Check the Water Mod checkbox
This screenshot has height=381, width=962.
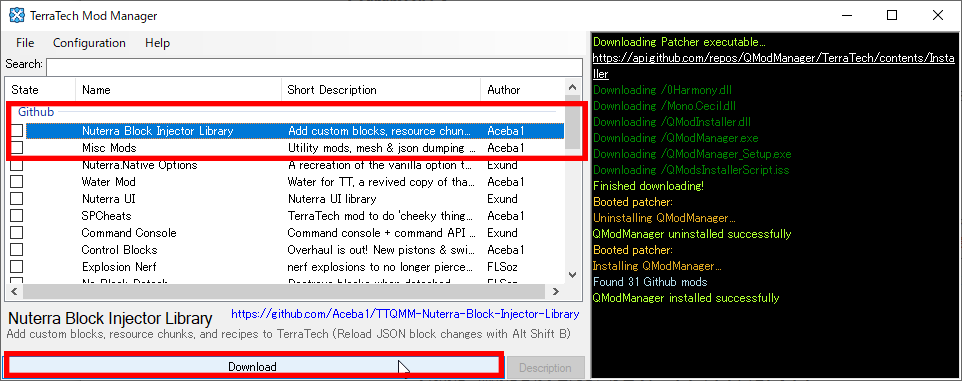click(17, 182)
